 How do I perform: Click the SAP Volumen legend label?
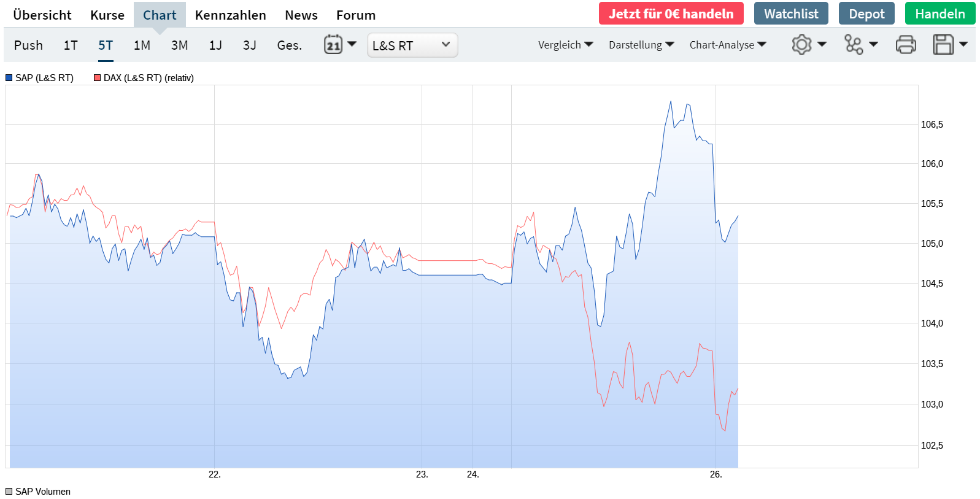pyautogui.click(x=43, y=492)
